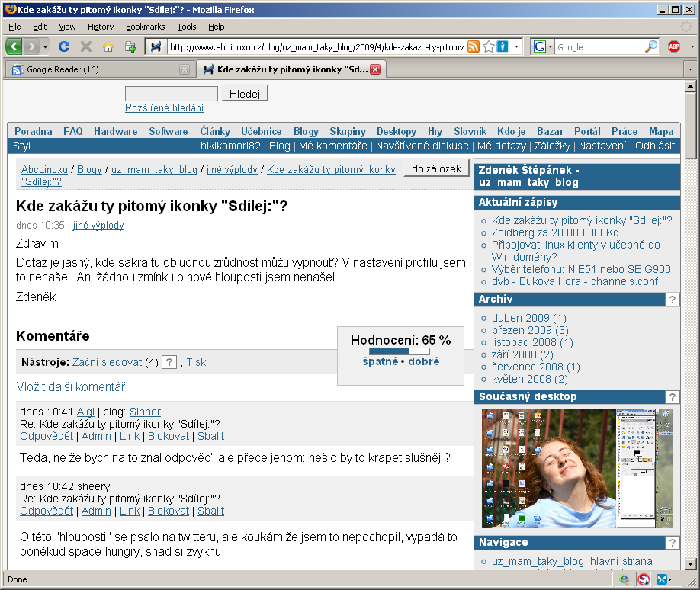
Task: Click the blue X status bar icon
Action: [x=663, y=580]
